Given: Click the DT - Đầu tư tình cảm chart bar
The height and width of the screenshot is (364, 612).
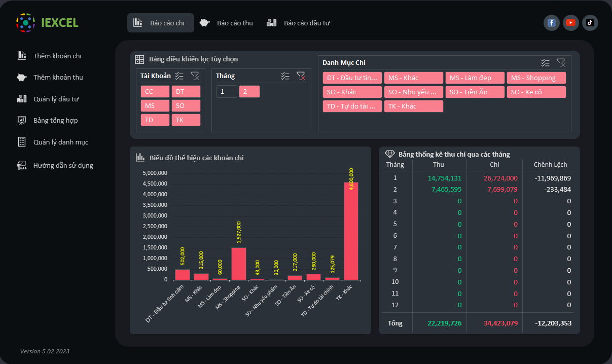Looking at the screenshot, I should (183, 275).
